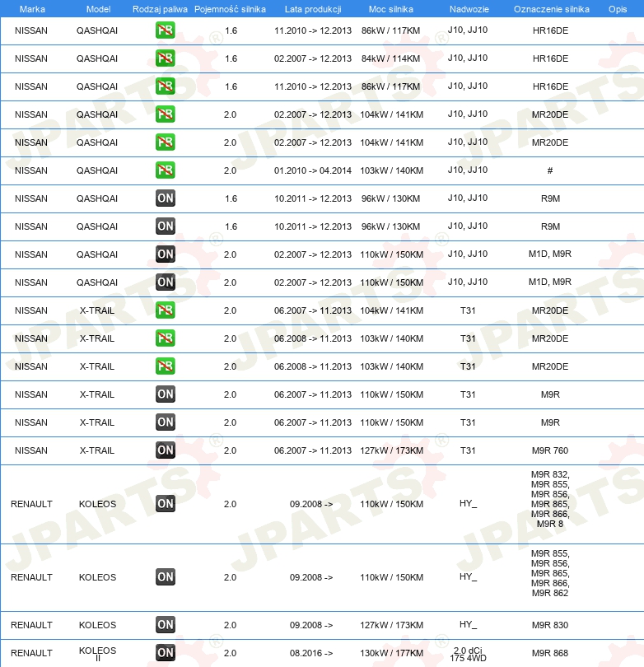
Task: Click the ON diesel icon in the KOLEOS II row
Action: click(x=165, y=653)
